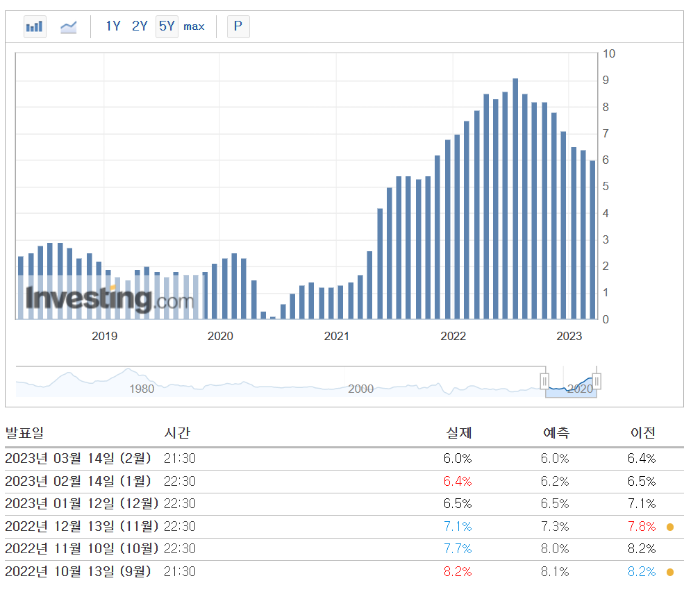Click the red previous value 7.8%

coord(642,527)
